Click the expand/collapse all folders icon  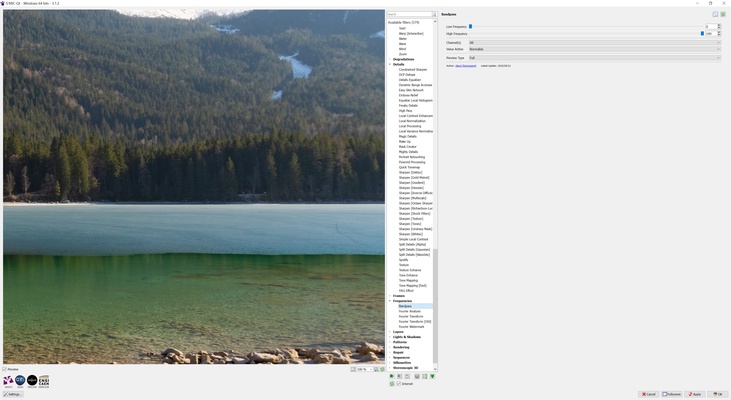(417, 376)
